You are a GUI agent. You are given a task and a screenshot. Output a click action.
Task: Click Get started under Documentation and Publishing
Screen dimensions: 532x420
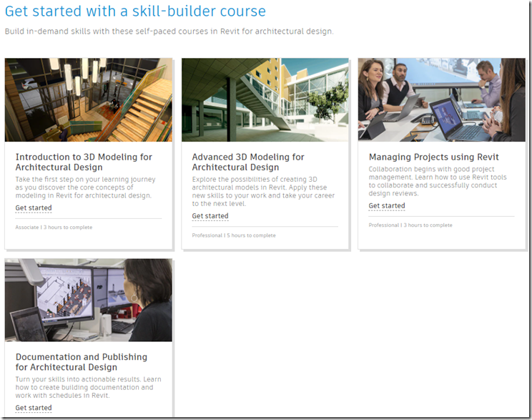pos(34,408)
